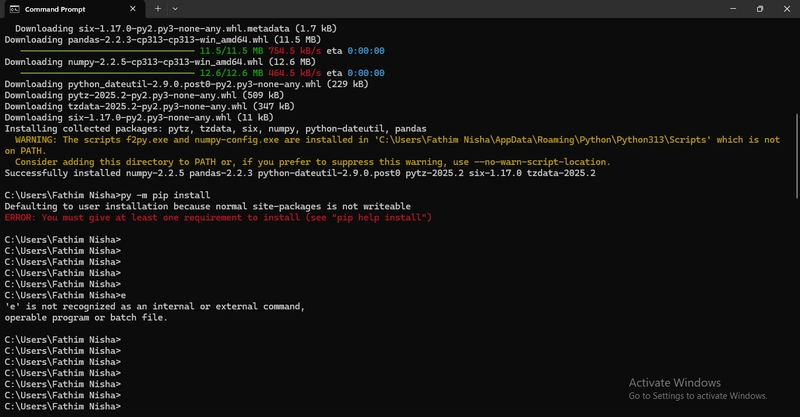Image resolution: width=800 pixels, height=417 pixels.
Task: Click the vertical scrollbar thumb
Action: (797, 156)
